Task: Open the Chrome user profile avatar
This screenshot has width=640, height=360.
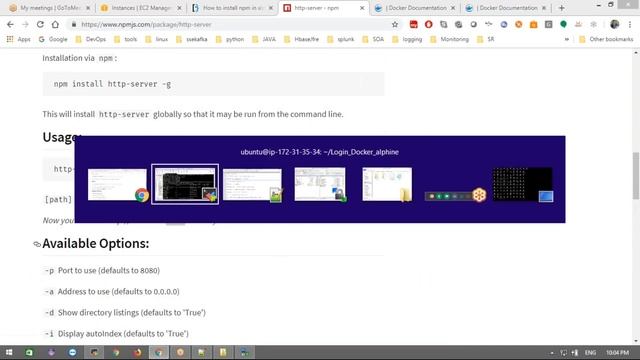Action: pos(614,24)
